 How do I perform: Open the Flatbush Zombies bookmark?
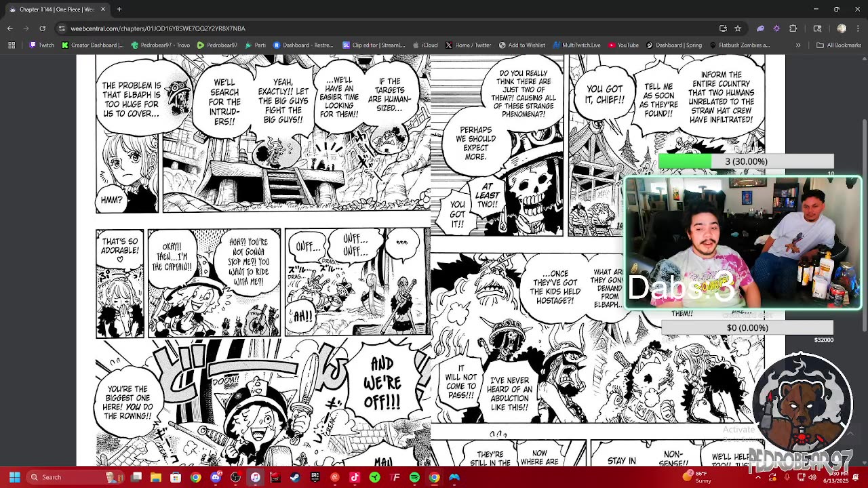click(741, 45)
